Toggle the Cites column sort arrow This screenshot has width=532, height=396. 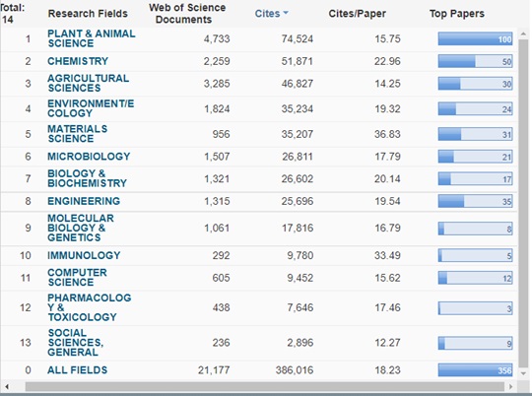click(286, 13)
